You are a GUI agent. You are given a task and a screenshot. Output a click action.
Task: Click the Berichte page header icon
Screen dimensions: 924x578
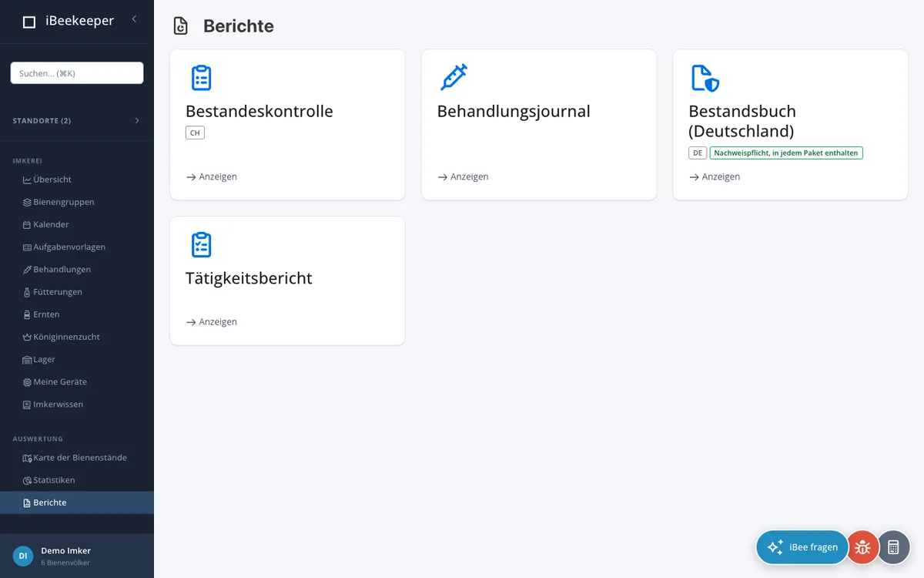point(180,26)
